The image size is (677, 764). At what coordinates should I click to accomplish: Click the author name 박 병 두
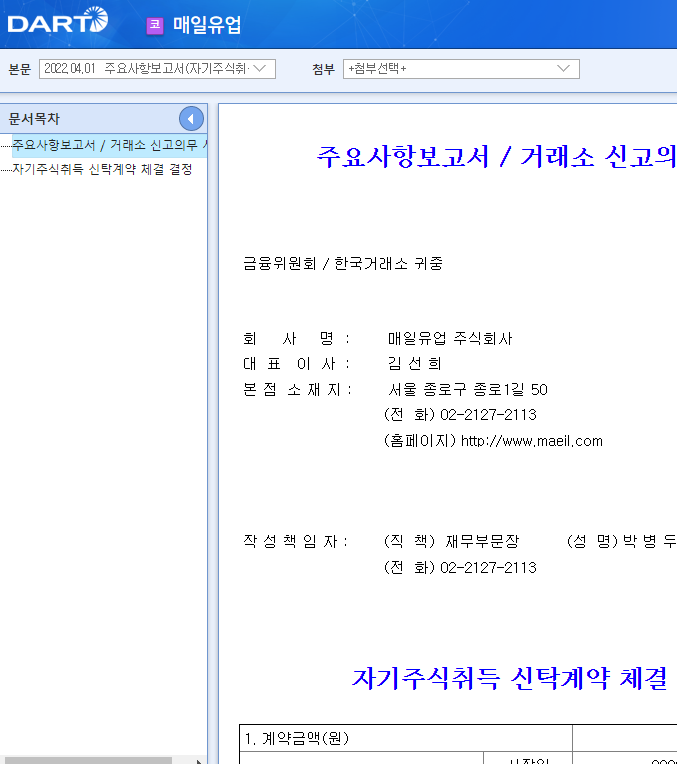[650, 541]
